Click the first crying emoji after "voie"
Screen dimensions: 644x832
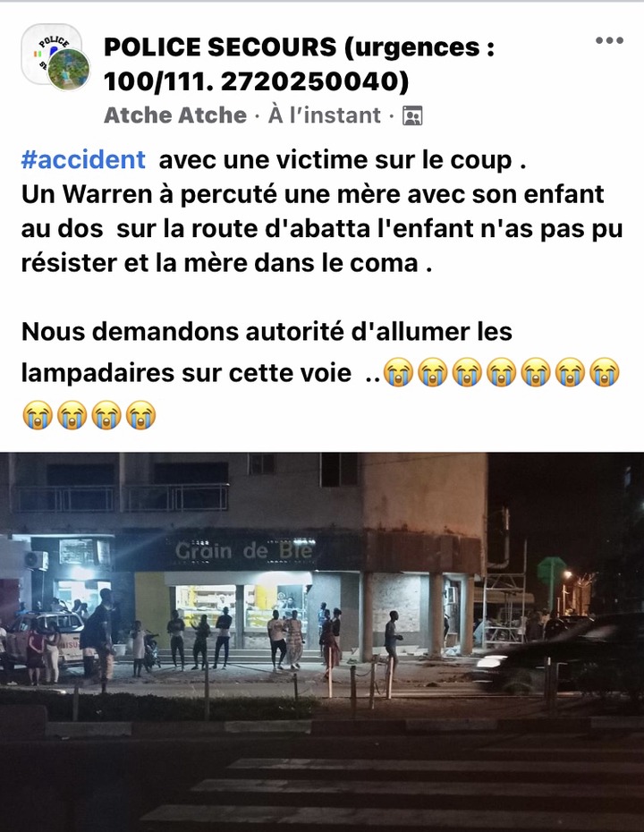(x=398, y=372)
